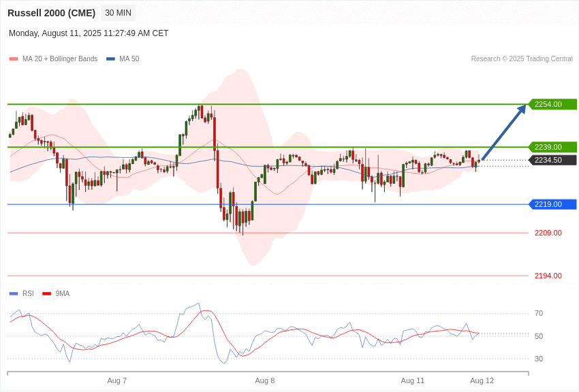Click the 2194.00 support price label
This screenshot has width=579, height=392.
(x=548, y=276)
